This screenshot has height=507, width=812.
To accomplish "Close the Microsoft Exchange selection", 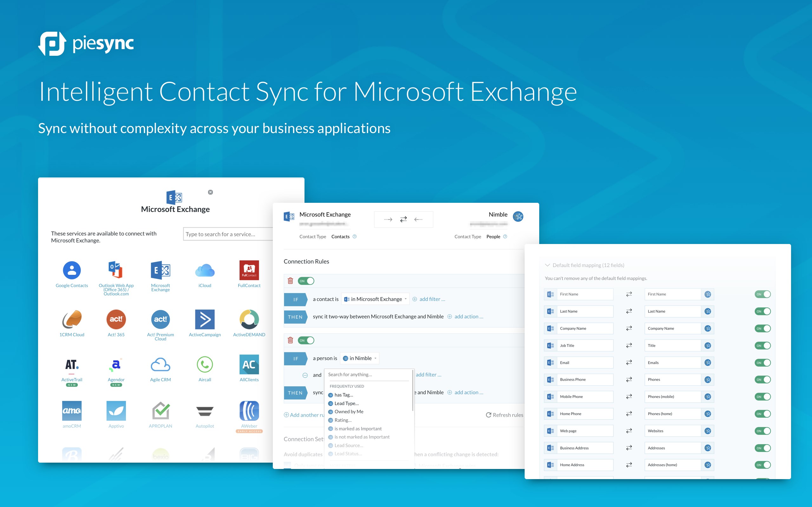I will click(x=210, y=192).
